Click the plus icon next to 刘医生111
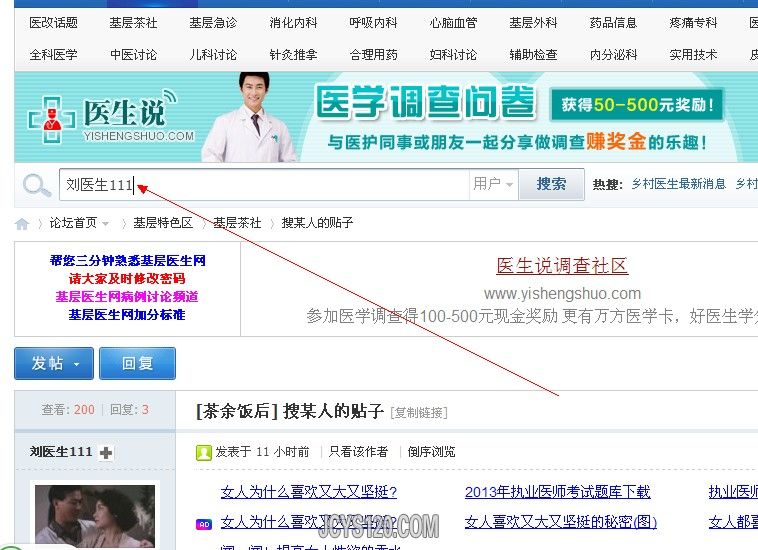Image resolution: width=758 pixels, height=550 pixels. click(x=107, y=453)
